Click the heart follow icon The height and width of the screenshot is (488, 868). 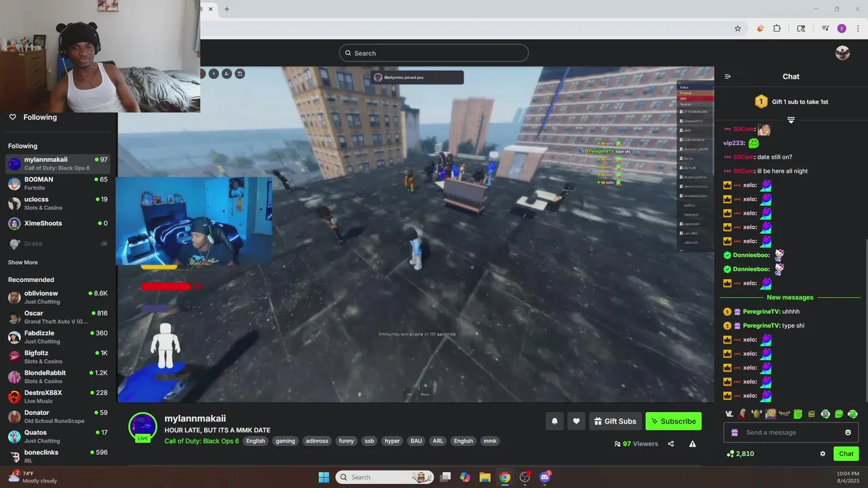(576, 421)
